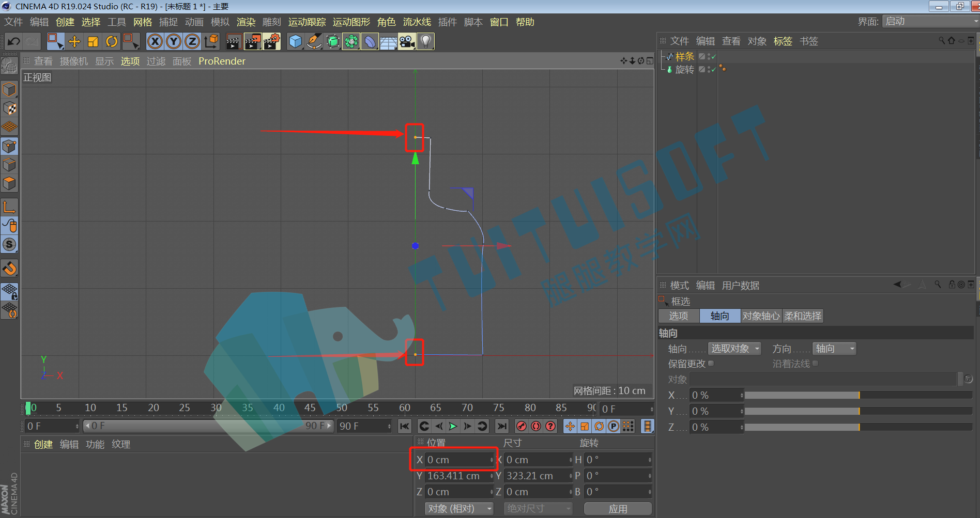The width and height of the screenshot is (980, 518).
Task: Add a Cube primitive object
Action: pyautogui.click(x=295, y=41)
